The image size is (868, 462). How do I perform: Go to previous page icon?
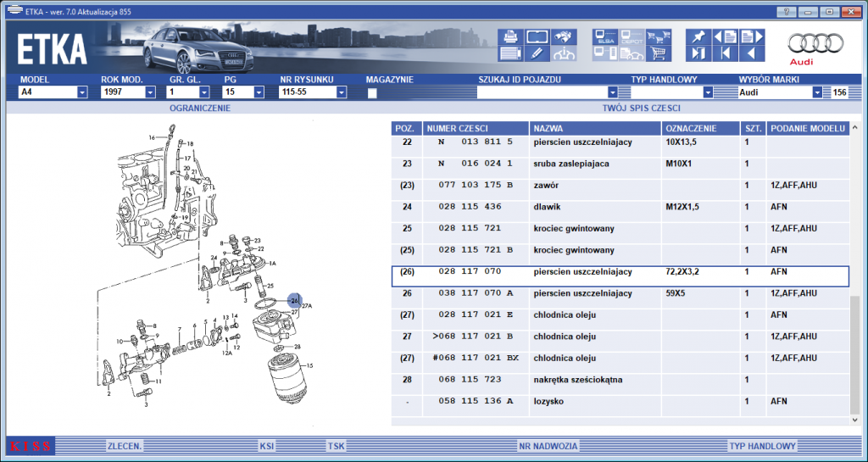[726, 37]
